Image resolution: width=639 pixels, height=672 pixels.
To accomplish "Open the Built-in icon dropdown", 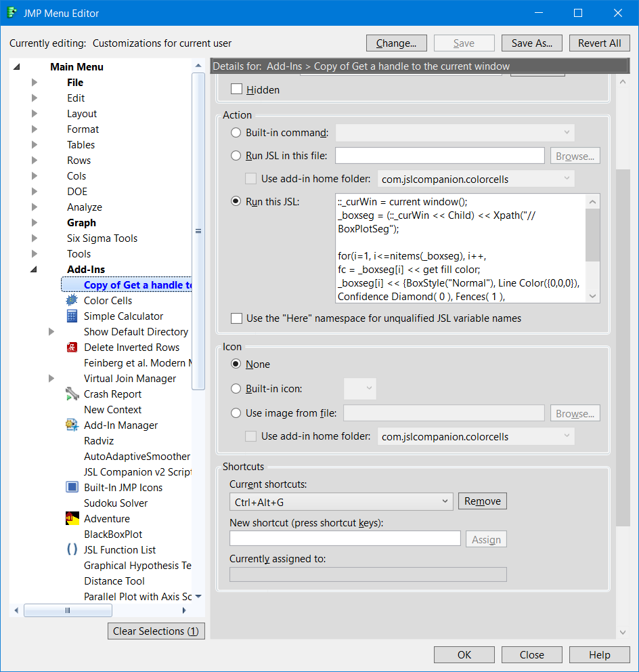I will [x=360, y=388].
